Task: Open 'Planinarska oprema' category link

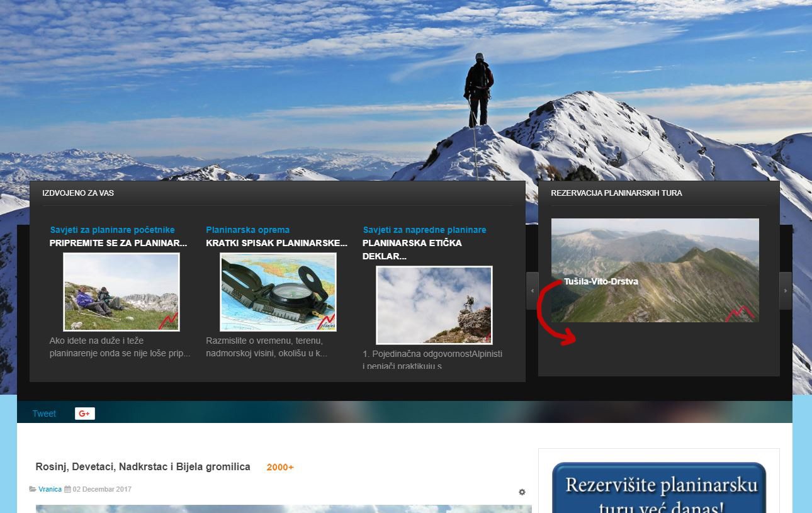Action: pyautogui.click(x=248, y=230)
